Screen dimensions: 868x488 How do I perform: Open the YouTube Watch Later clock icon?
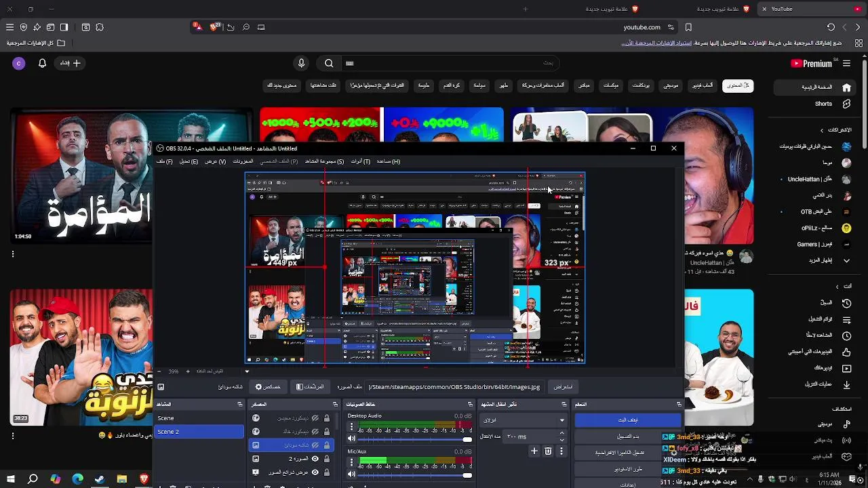pyautogui.click(x=846, y=335)
